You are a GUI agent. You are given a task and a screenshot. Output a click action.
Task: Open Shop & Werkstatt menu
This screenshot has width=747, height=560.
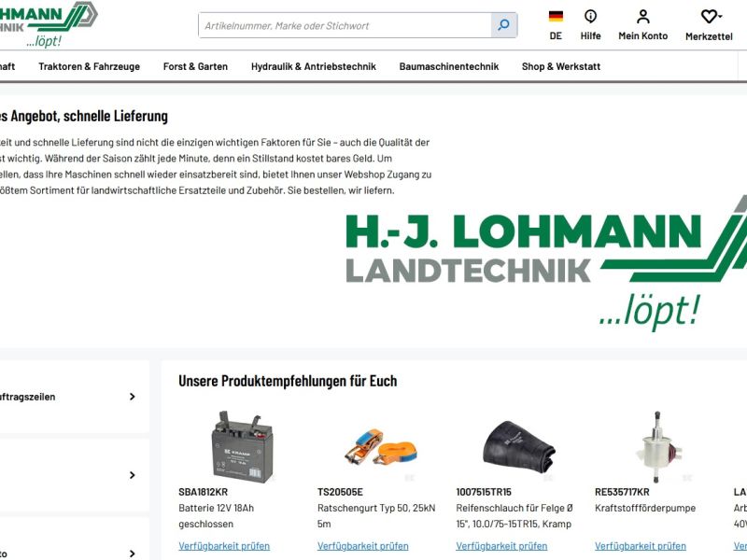[x=561, y=66]
